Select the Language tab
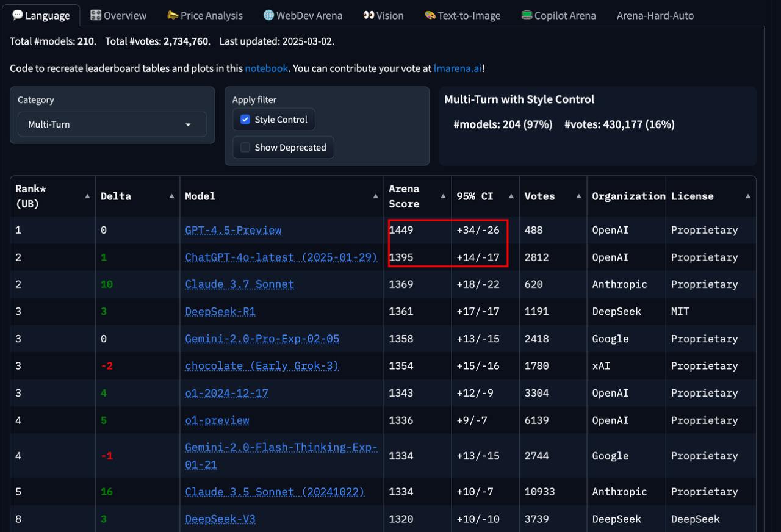This screenshot has width=781, height=532. coord(41,15)
